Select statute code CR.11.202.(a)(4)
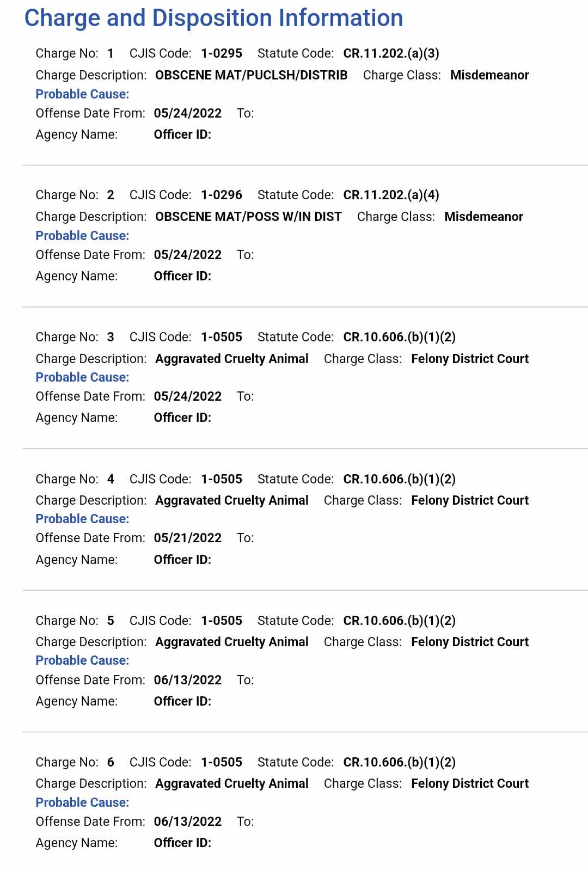 pos(391,195)
